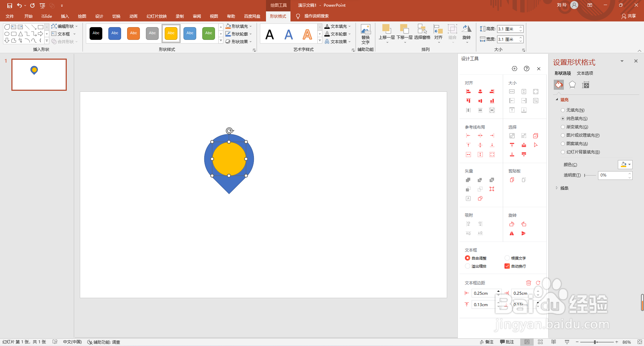644x346 pixels.
Task: Apply the black Abc shape style
Action: 96,33
